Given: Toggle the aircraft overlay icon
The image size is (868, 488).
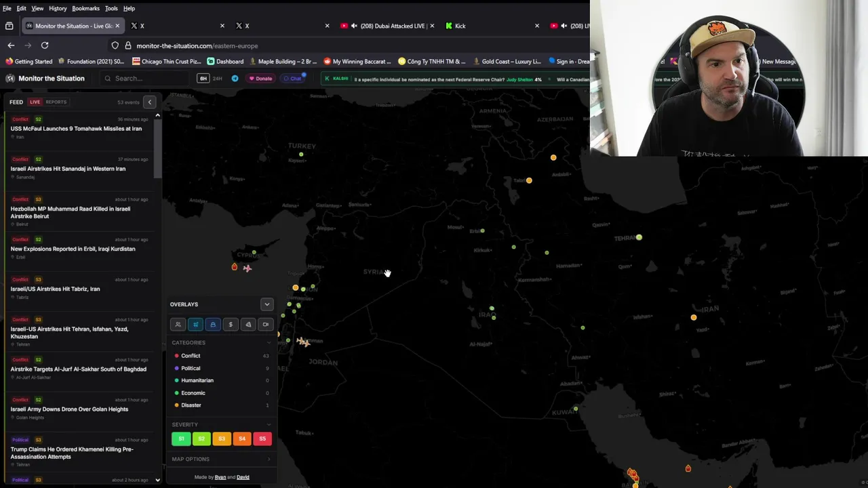Looking at the screenshot, I should point(195,325).
